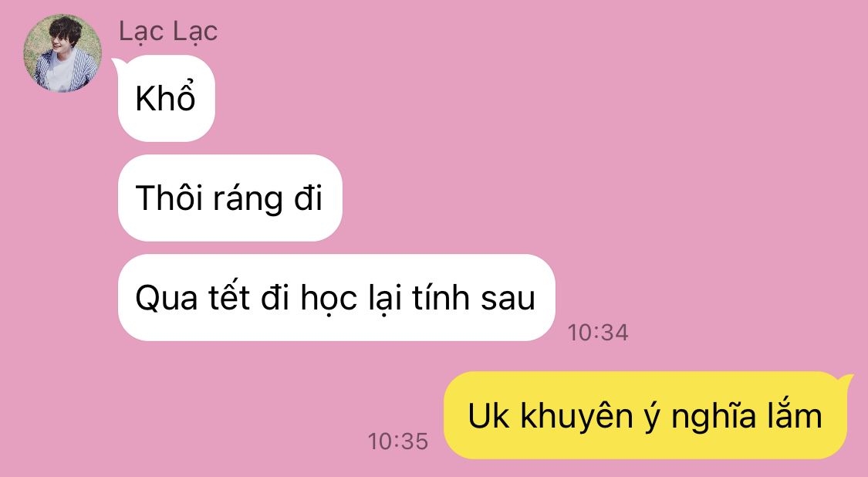Click the word "khuyên" in the yellow bubble
The height and width of the screenshot is (477, 868).
pyautogui.click(x=576, y=417)
